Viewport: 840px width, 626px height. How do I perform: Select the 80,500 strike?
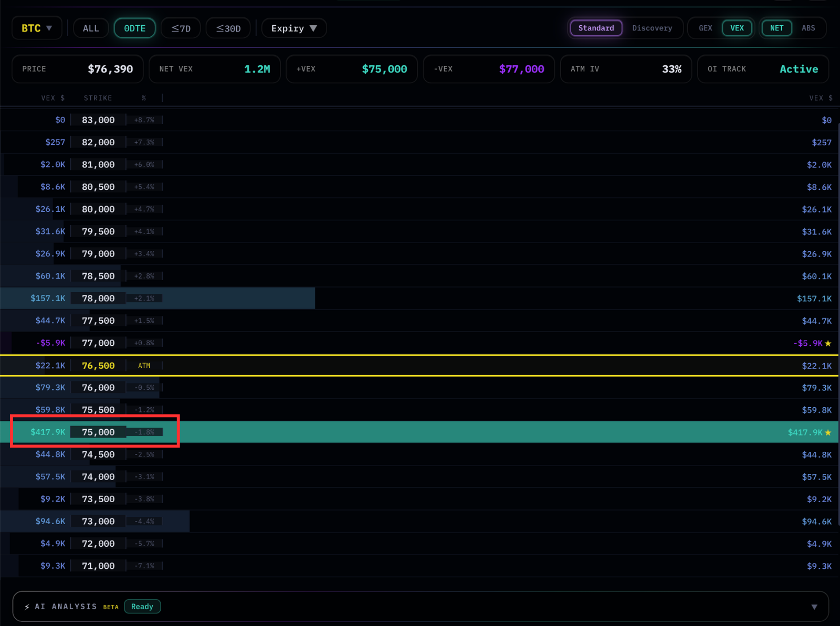coord(98,187)
